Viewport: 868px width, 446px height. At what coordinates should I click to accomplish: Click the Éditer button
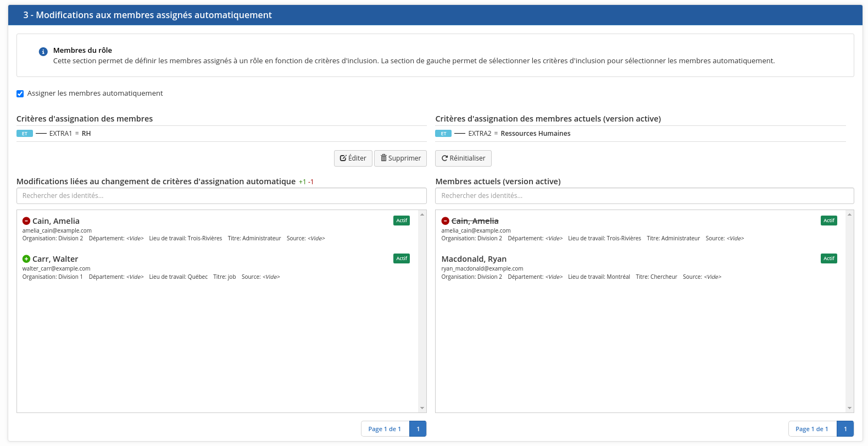353,158
